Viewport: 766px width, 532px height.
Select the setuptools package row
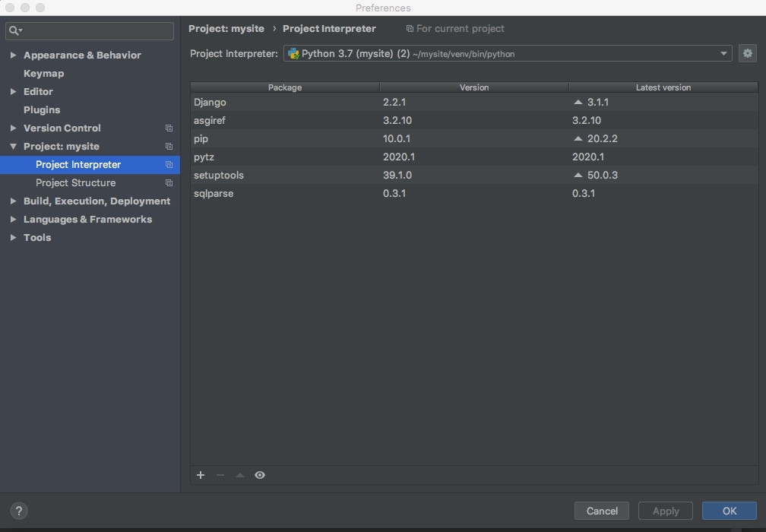point(474,175)
